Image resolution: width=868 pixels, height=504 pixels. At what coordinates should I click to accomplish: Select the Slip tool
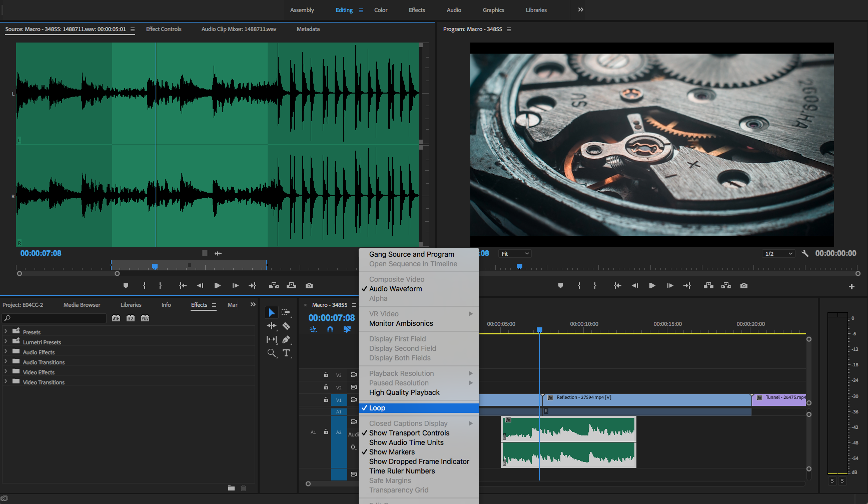[272, 339]
